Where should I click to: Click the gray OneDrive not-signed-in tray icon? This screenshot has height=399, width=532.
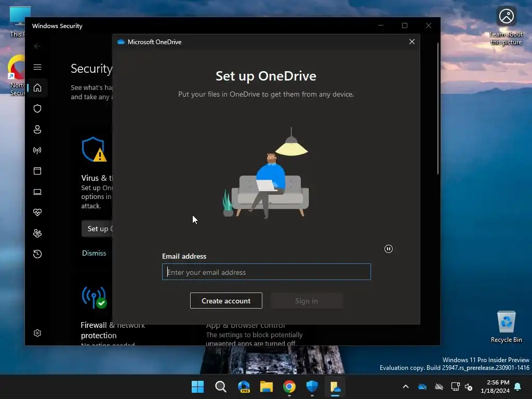[x=439, y=387]
